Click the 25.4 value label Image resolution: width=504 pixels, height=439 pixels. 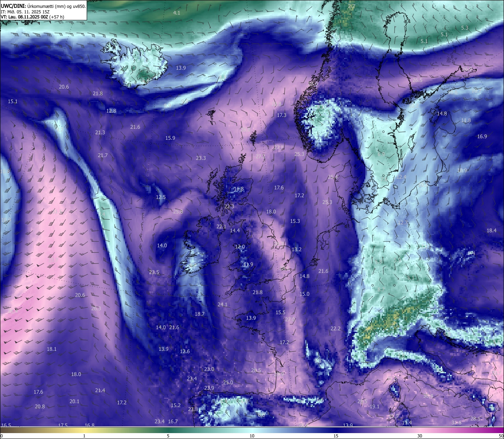coord(333,178)
